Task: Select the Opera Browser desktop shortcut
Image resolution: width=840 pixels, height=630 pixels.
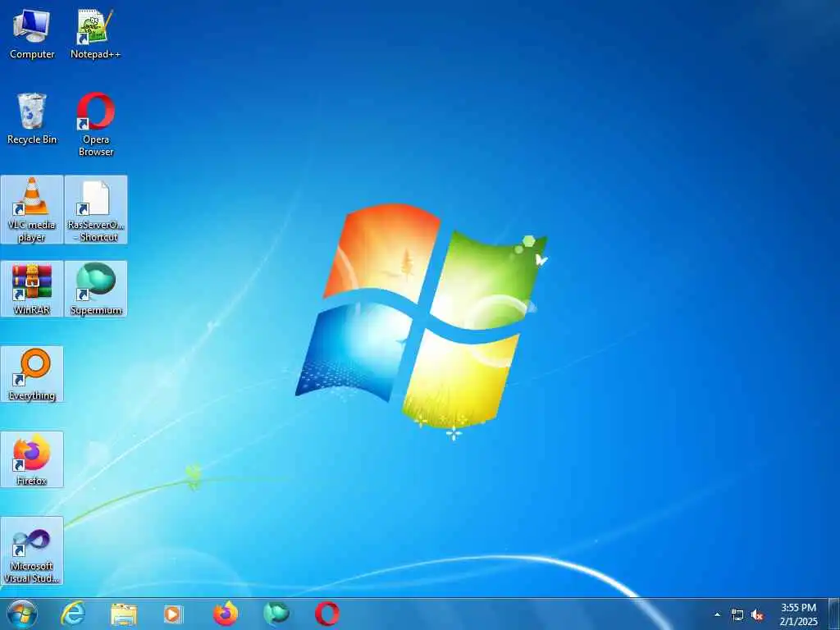Action: pos(96,125)
